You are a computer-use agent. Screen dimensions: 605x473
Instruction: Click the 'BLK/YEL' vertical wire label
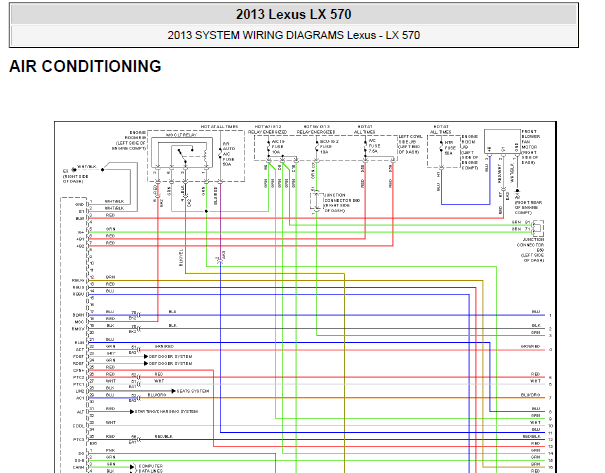[x=181, y=257]
